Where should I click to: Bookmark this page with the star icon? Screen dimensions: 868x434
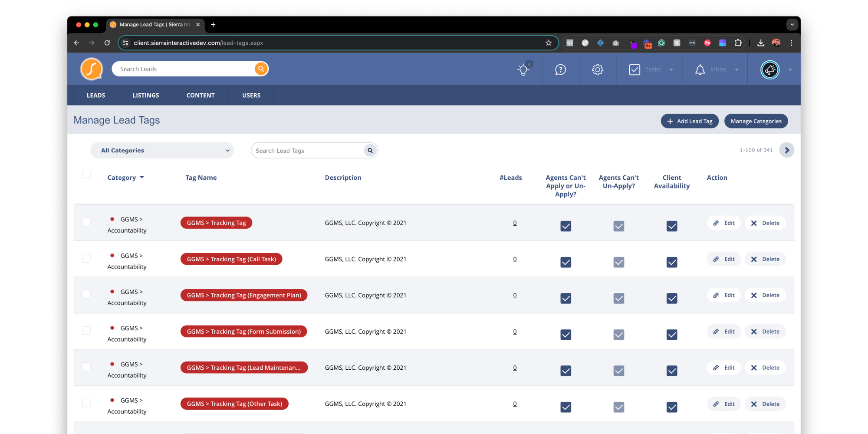(549, 43)
